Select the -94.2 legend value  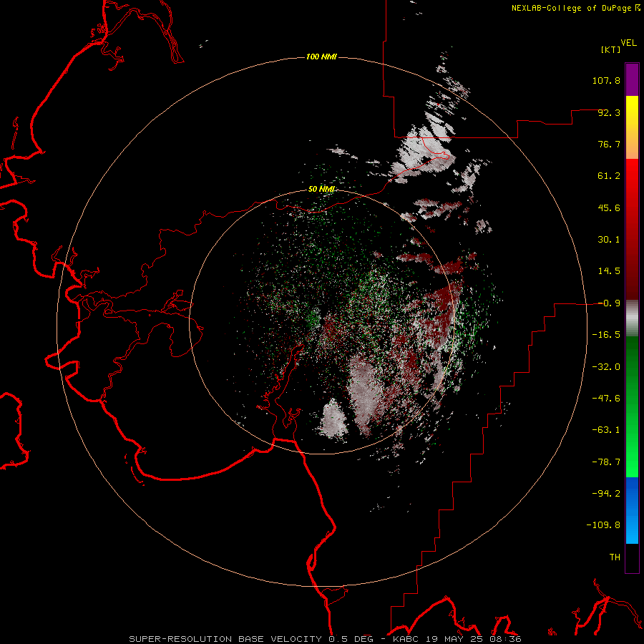pos(606,494)
